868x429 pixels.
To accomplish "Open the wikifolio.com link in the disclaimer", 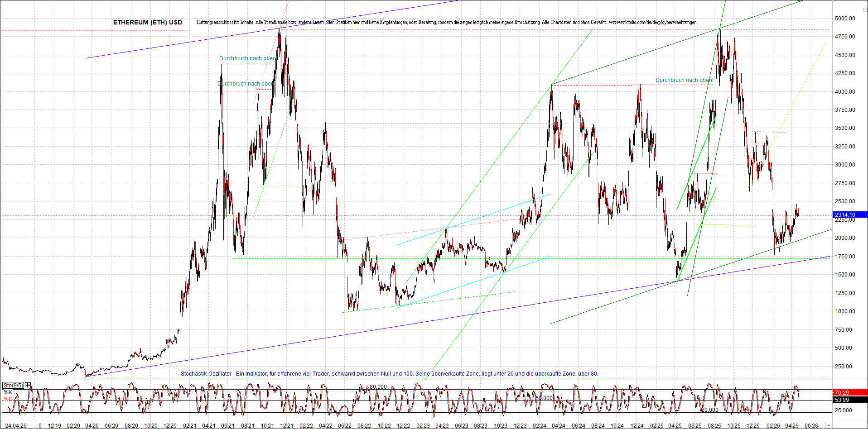I will pos(652,22).
